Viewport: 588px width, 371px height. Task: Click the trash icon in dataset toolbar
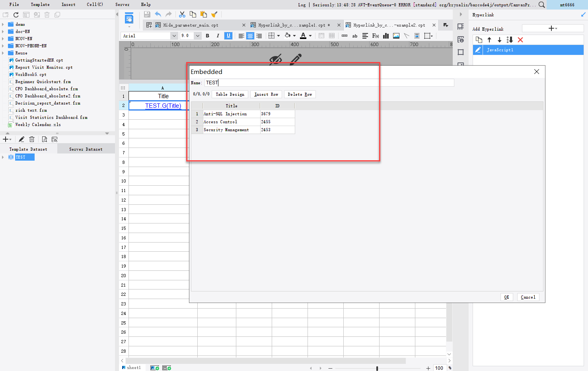[x=32, y=139]
